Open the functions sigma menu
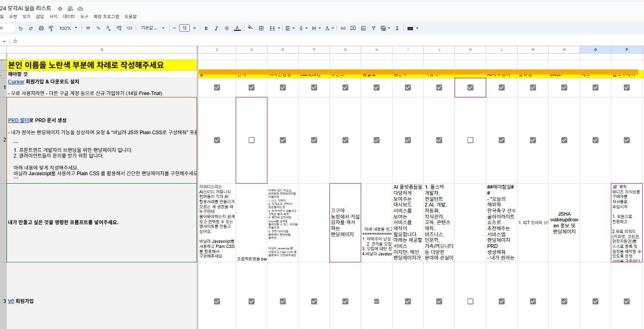 point(397,28)
